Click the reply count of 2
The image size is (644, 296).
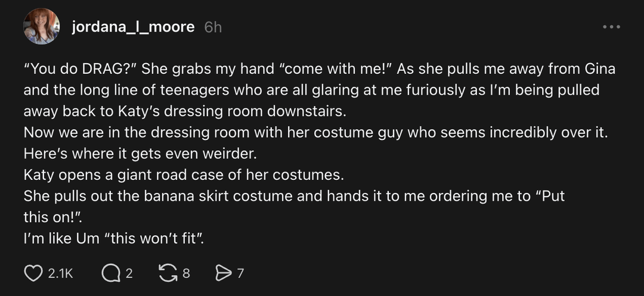point(128,274)
